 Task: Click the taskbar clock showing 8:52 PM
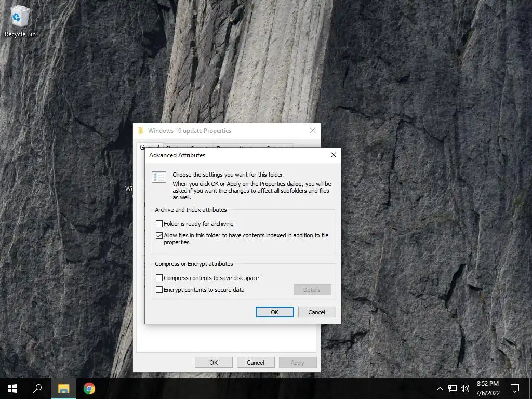pos(487,389)
